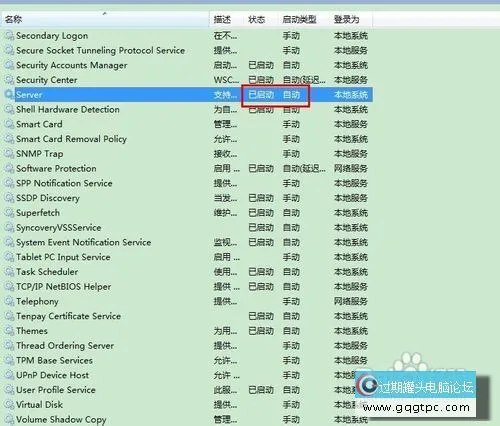Select the Secondary Logon service name

[52, 36]
